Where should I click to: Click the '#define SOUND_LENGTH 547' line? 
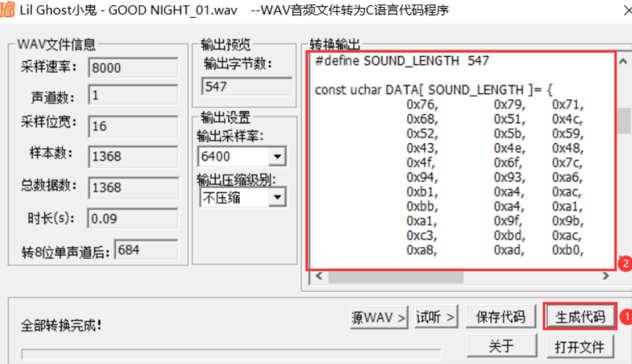[x=402, y=61]
